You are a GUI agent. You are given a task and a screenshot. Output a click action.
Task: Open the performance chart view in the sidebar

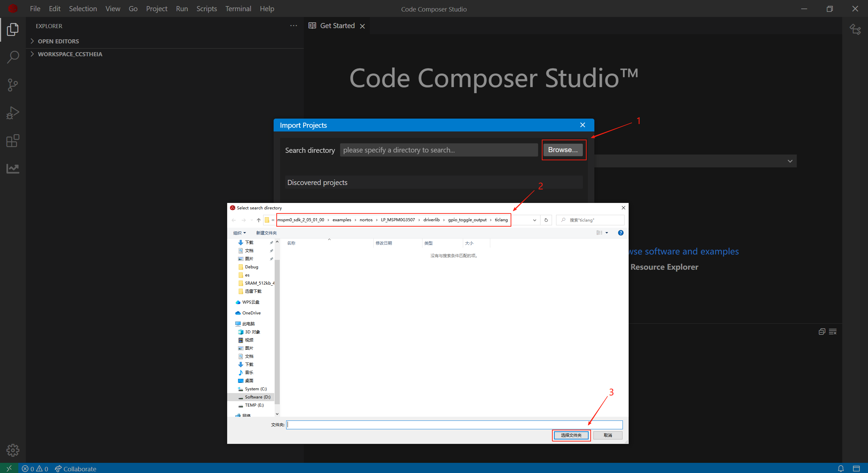click(x=13, y=168)
